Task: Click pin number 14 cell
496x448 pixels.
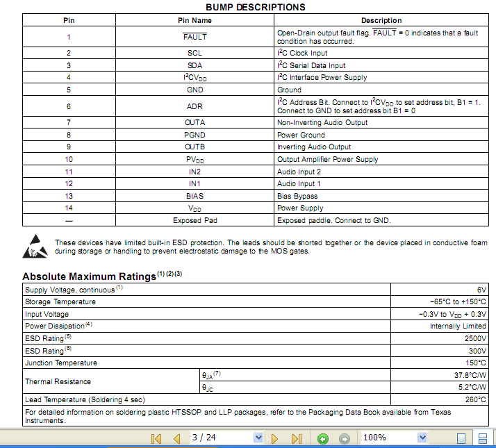Action: 69,208
